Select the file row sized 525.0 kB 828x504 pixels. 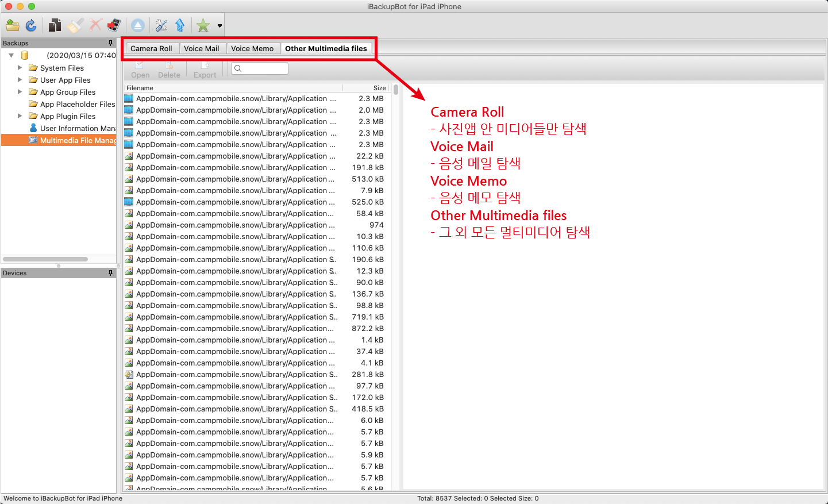click(x=257, y=202)
